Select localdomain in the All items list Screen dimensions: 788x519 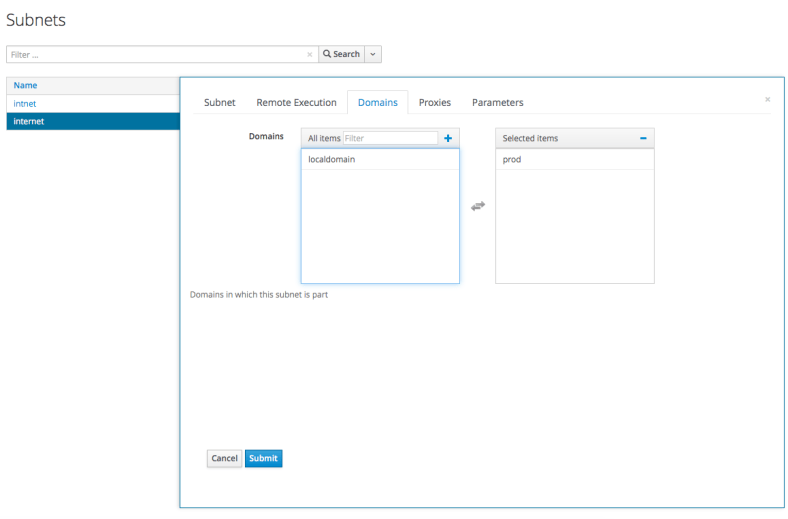click(x=331, y=159)
